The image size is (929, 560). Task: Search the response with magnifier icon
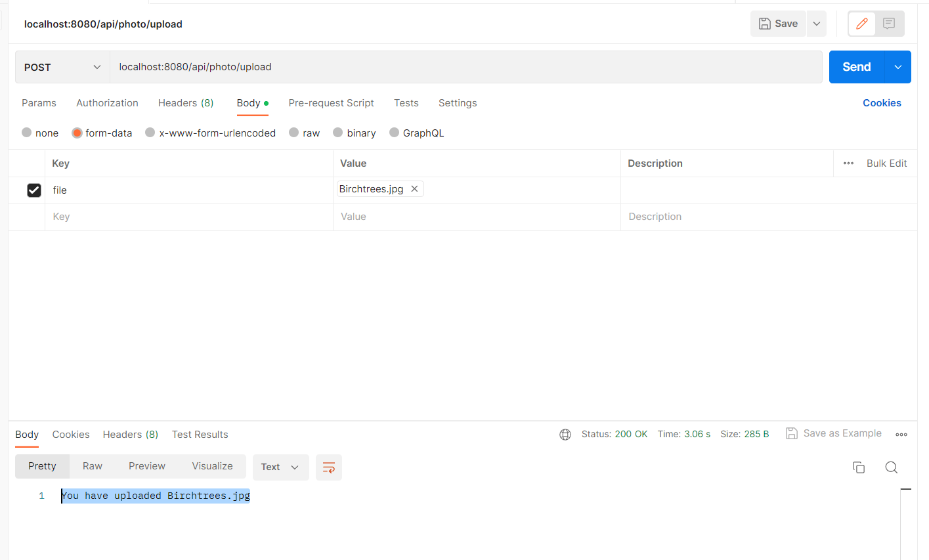tap(891, 467)
